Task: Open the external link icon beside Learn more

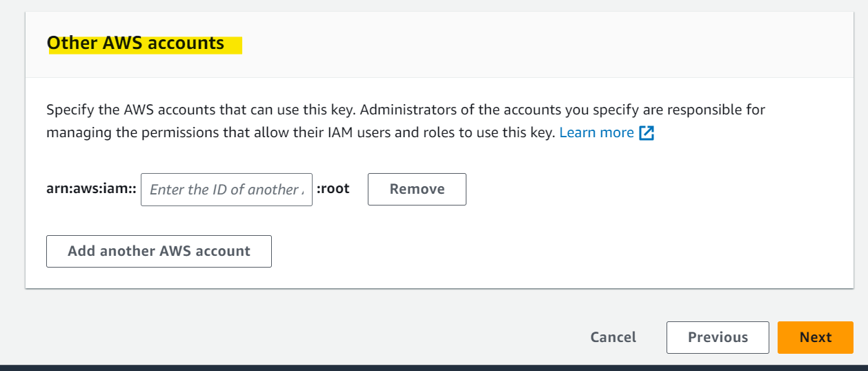Action: click(x=647, y=133)
